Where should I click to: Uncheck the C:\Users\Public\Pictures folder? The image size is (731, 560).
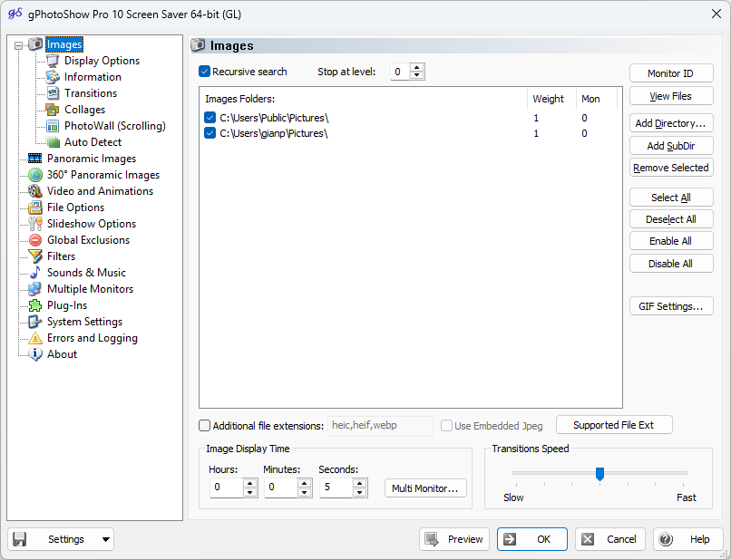coord(210,117)
